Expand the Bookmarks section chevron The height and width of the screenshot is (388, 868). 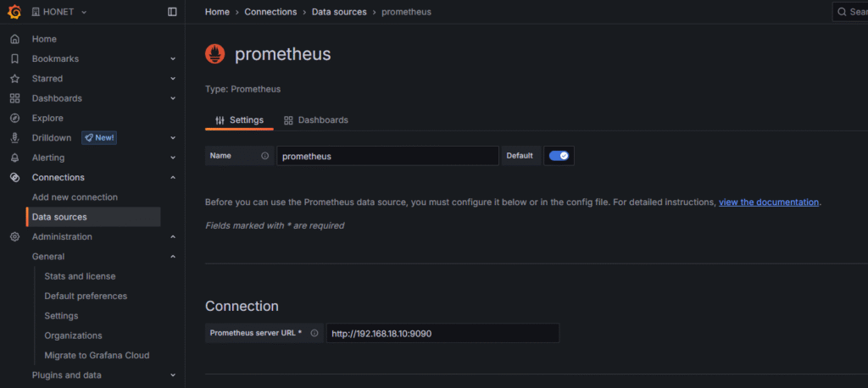point(173,59)
